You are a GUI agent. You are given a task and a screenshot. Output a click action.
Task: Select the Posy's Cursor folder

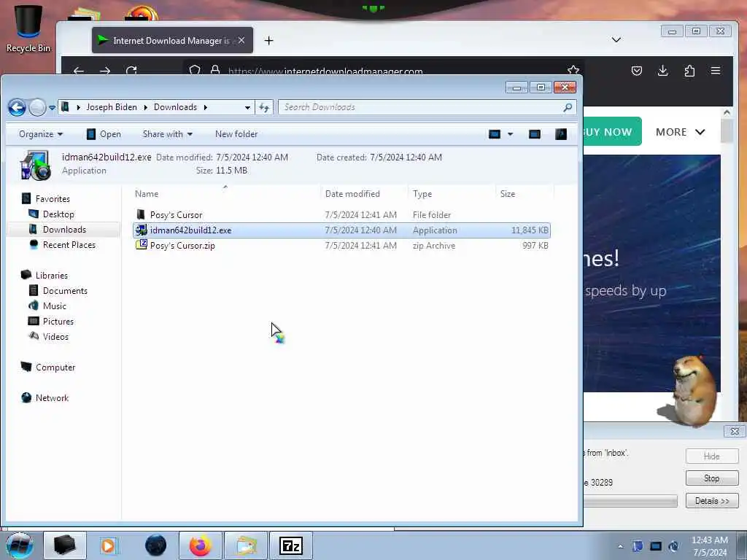(x=176, y=215)
